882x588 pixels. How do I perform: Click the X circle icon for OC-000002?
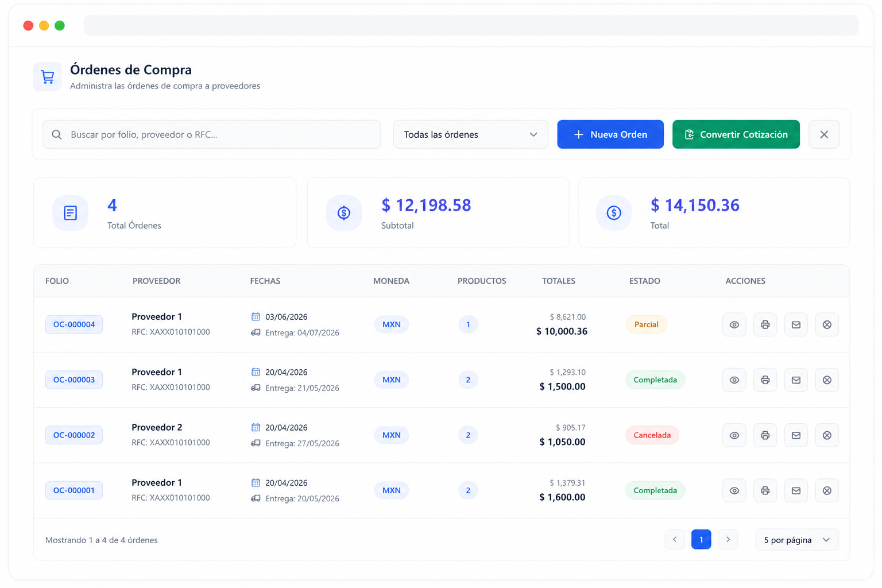tap(827, 435)
